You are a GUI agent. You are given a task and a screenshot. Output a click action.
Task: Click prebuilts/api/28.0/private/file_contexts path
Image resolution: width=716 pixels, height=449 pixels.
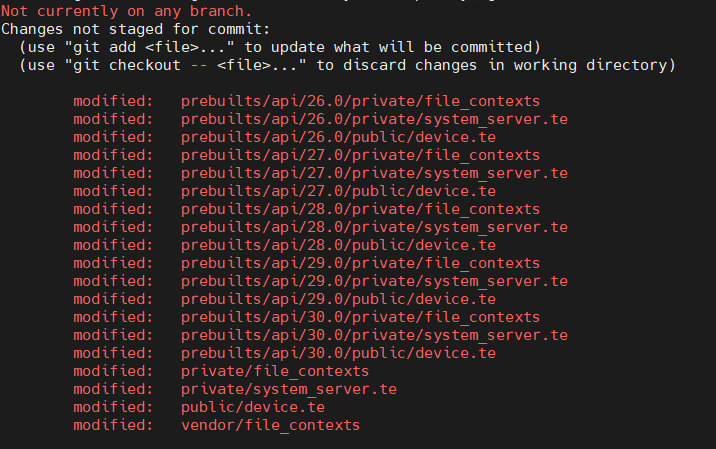360,209
